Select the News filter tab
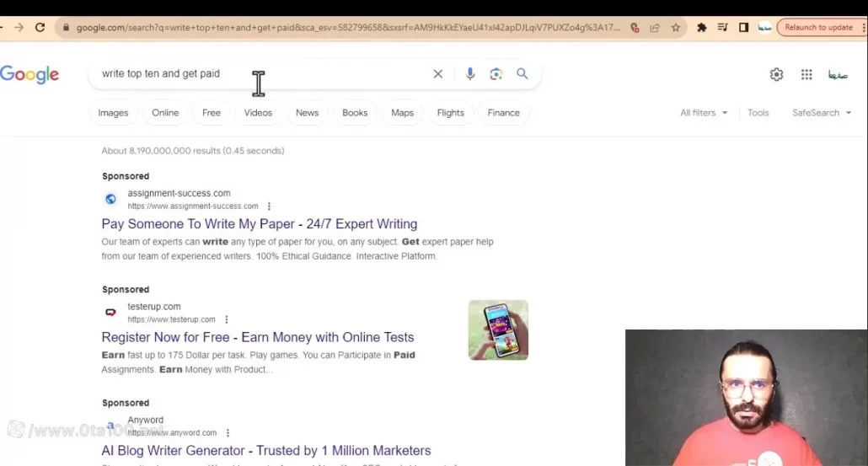 [x=307, y=113]
